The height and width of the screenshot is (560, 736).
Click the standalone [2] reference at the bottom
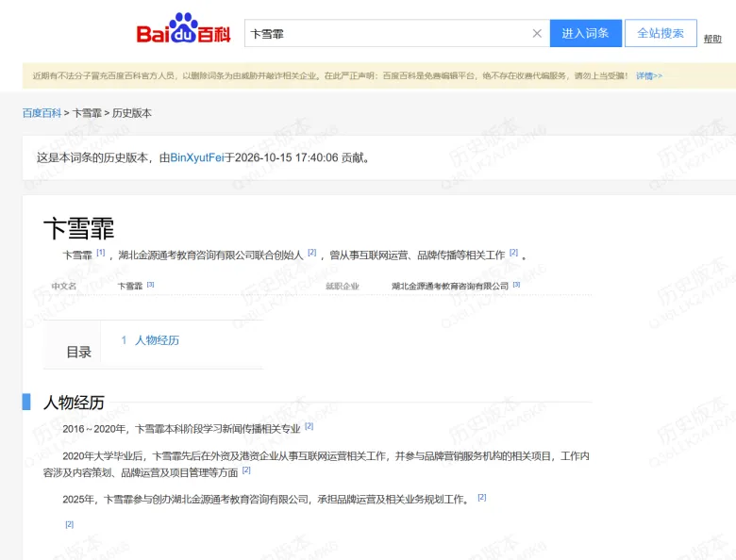(70, 524)
